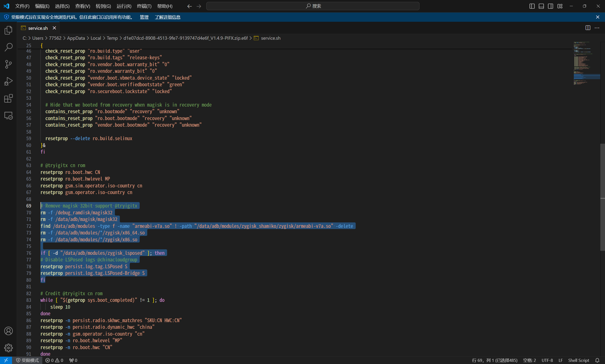Click the sticky scroll line 25 brace

(42, 45)
